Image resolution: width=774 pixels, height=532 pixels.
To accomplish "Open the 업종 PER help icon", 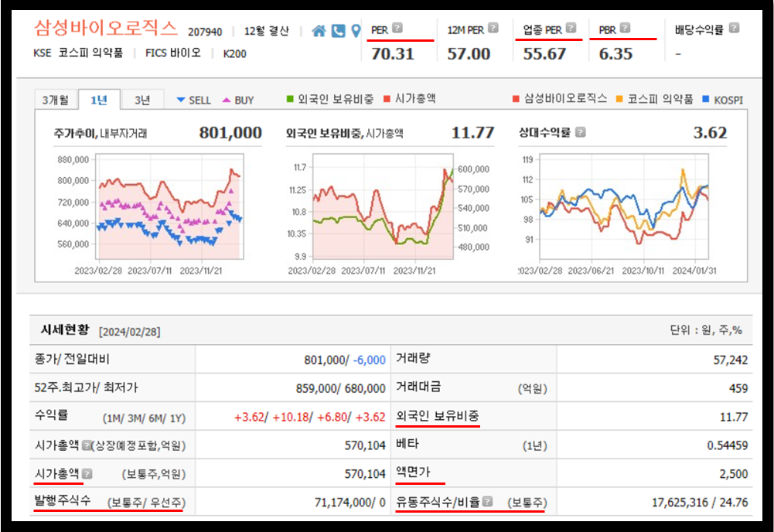I will tap(571, 28).
